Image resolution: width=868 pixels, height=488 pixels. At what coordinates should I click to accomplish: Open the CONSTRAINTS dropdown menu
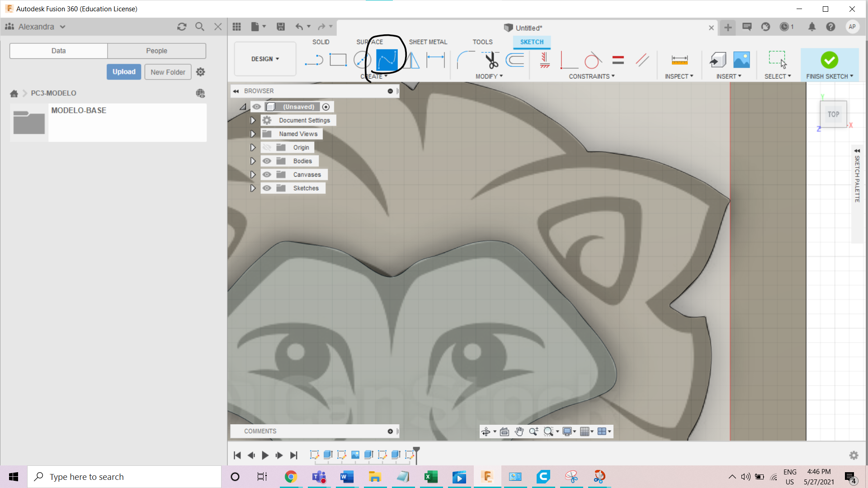pos(591,76)
